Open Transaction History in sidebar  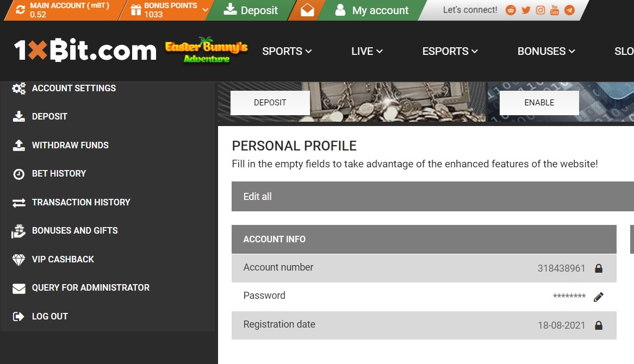pos(81,202)
